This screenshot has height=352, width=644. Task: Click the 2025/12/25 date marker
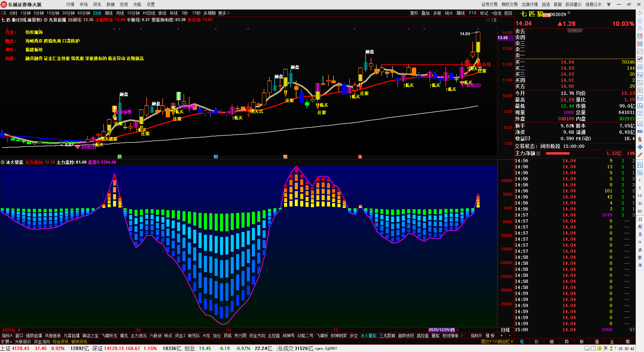tap(441, 330)
